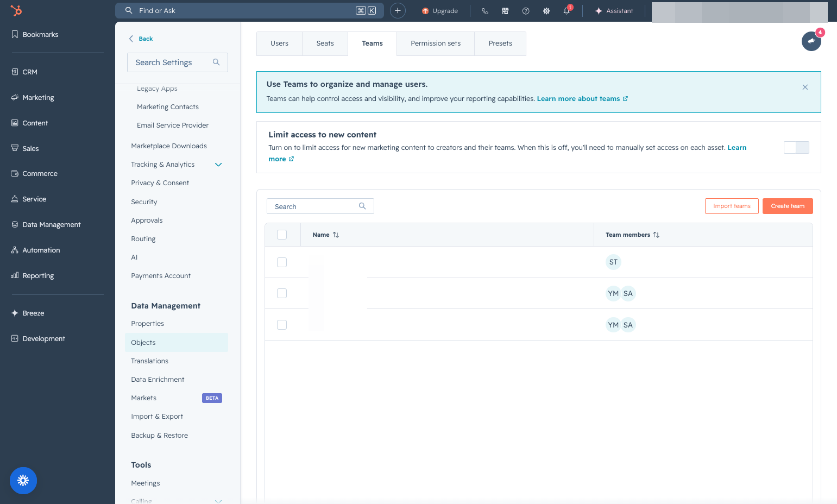Switch to the Permission sets tab
This screenshot has width=837, height=504.
(436, 43)
